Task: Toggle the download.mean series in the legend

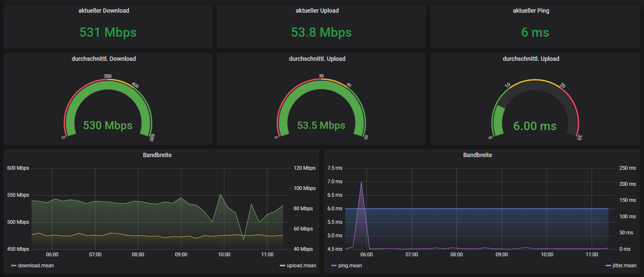Action: [36, 266]
